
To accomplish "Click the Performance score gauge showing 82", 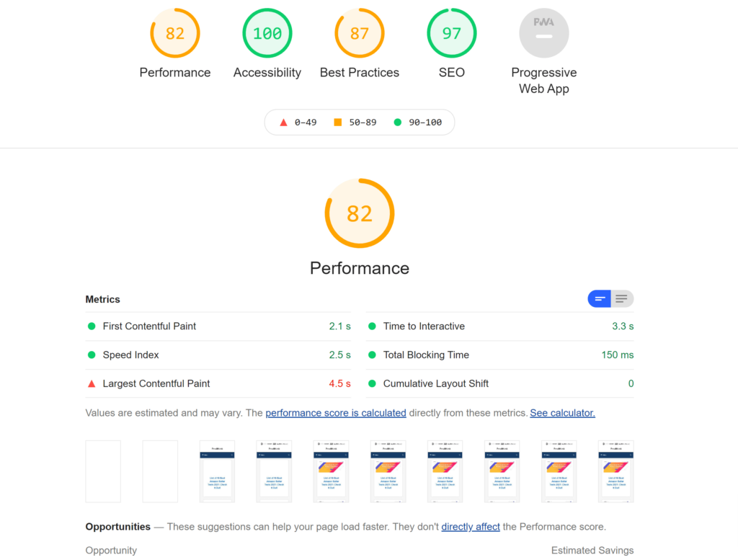I will coord(175,32).
